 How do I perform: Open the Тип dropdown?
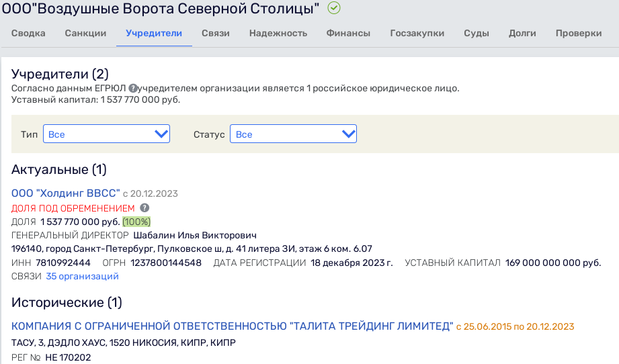pyautogui.click(x=107, y=134)
